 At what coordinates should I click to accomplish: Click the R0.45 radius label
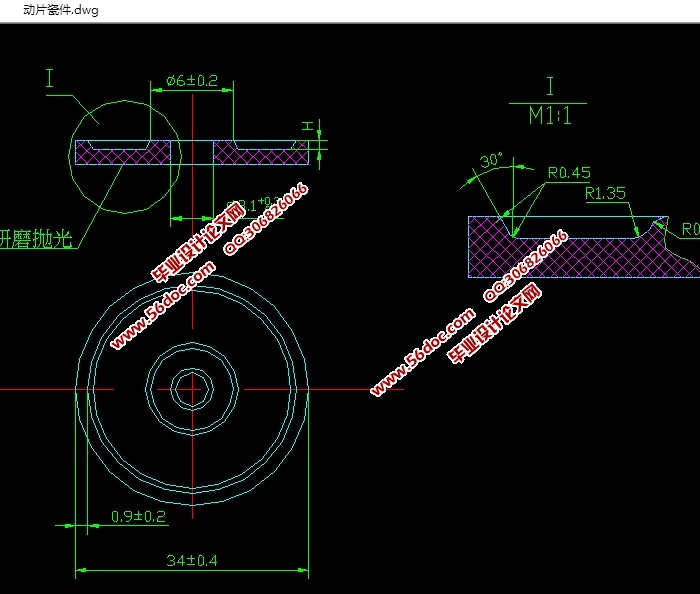pos(569,171)
